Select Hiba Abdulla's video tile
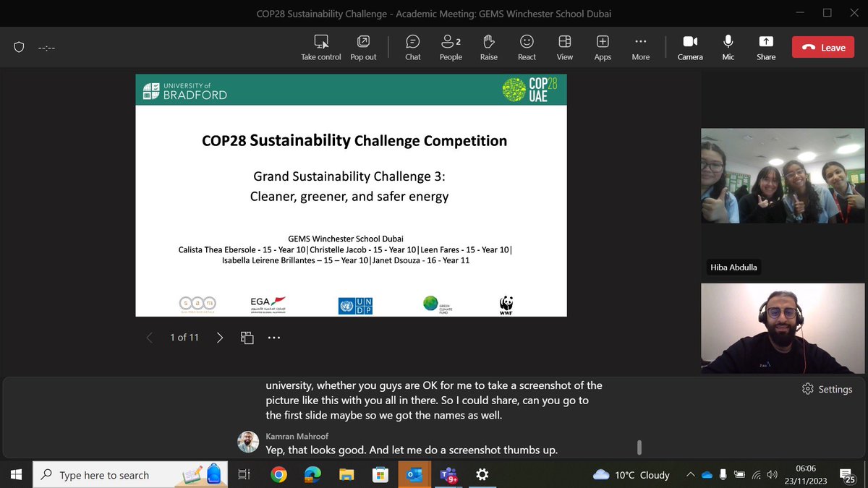 (783, 176)
